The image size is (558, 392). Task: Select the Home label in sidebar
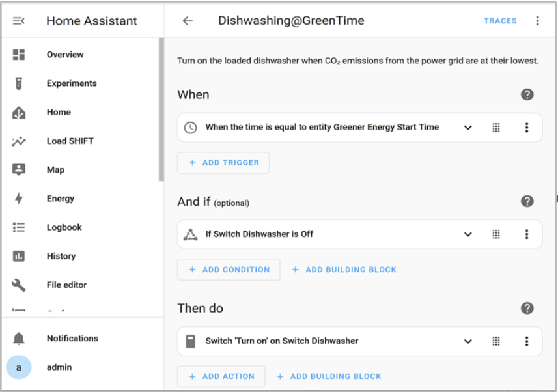(59, 112)
